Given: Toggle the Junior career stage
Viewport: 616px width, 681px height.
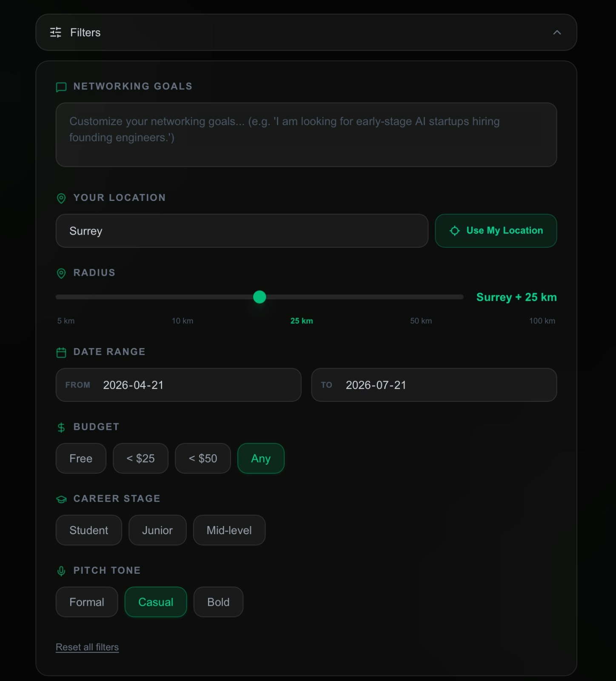Looking at the screenshot, I should (x=157, y=530).
